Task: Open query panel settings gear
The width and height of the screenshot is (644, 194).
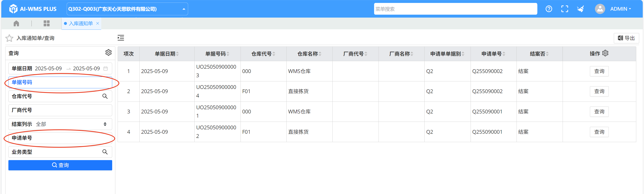Action: click(x=108, y=53)
